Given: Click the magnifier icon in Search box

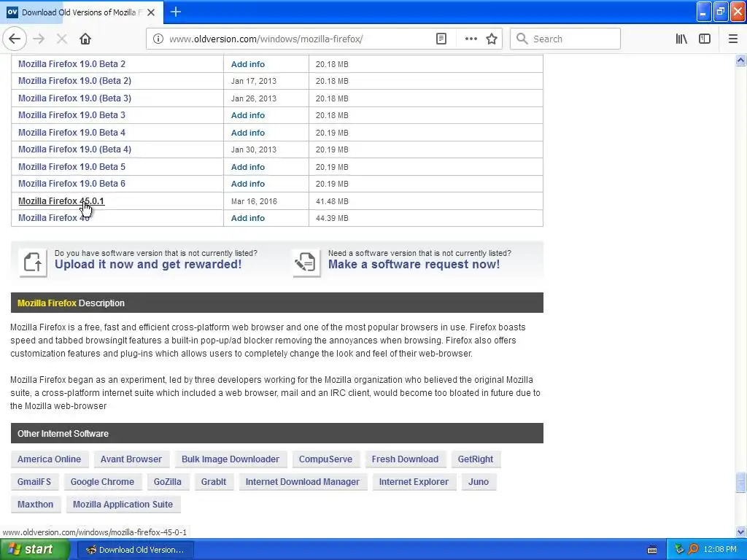Looking at the screenshot, I should tap(522, 39).
